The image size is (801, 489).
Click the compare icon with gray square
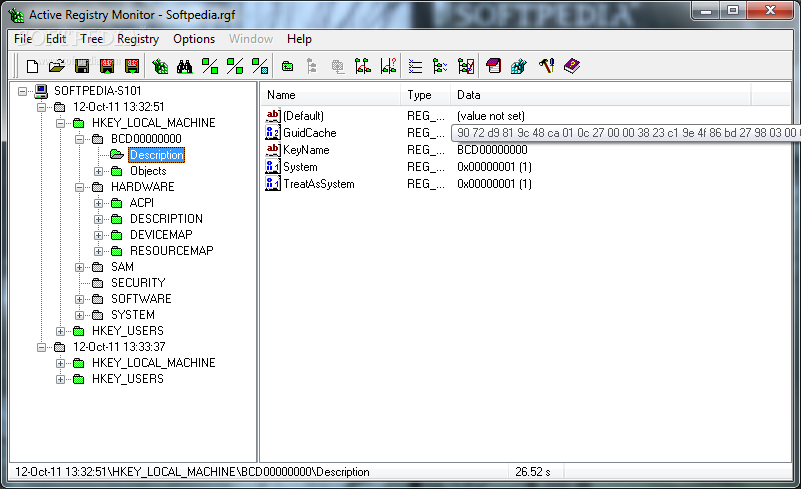(x=260, y=66)
